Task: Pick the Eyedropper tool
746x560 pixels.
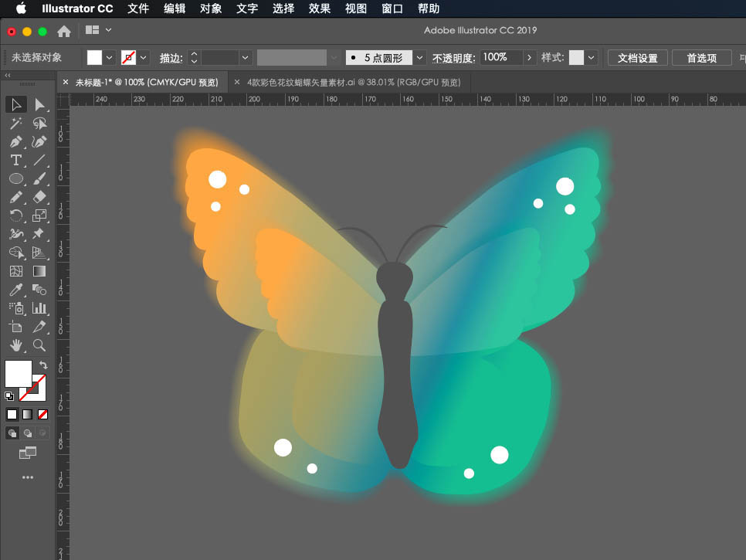Action: [16, 290]
